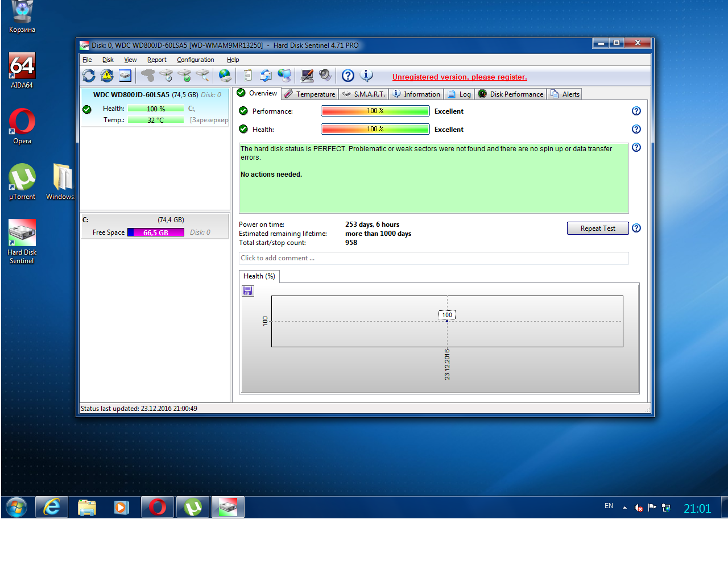Open the Report menu
The image size is (728, 582).
tap(156, 60)
